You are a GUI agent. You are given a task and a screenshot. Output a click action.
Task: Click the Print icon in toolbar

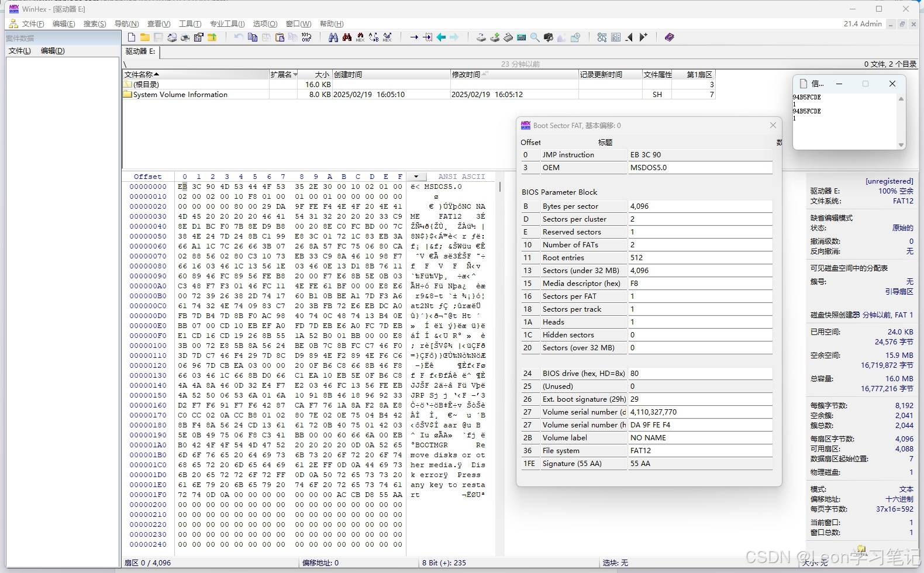pos(185,37)
